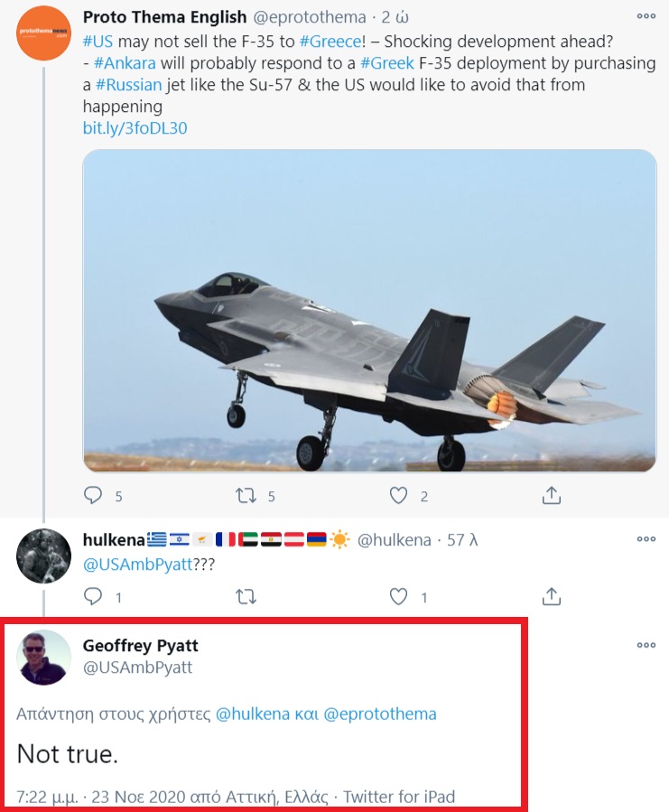View the F-35 jet photo
Image resolution: width=669 pixels, height=812 pixels.
(x=369, y=310)
